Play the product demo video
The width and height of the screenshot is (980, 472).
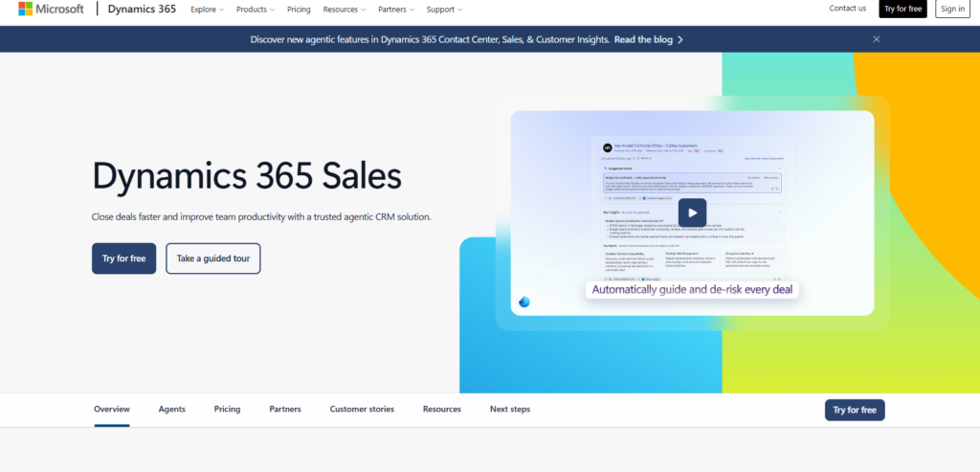pyautogui.click(x=692, y=213)
